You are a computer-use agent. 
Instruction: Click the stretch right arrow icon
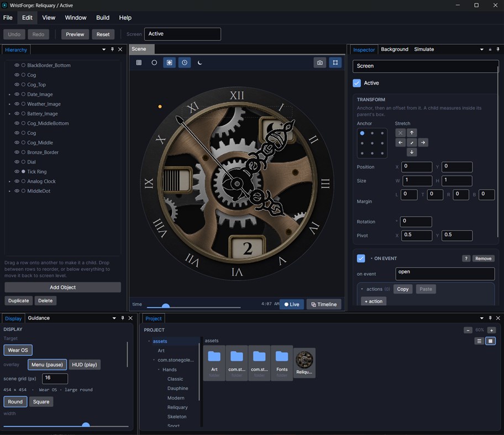click(x=423, y=143)
